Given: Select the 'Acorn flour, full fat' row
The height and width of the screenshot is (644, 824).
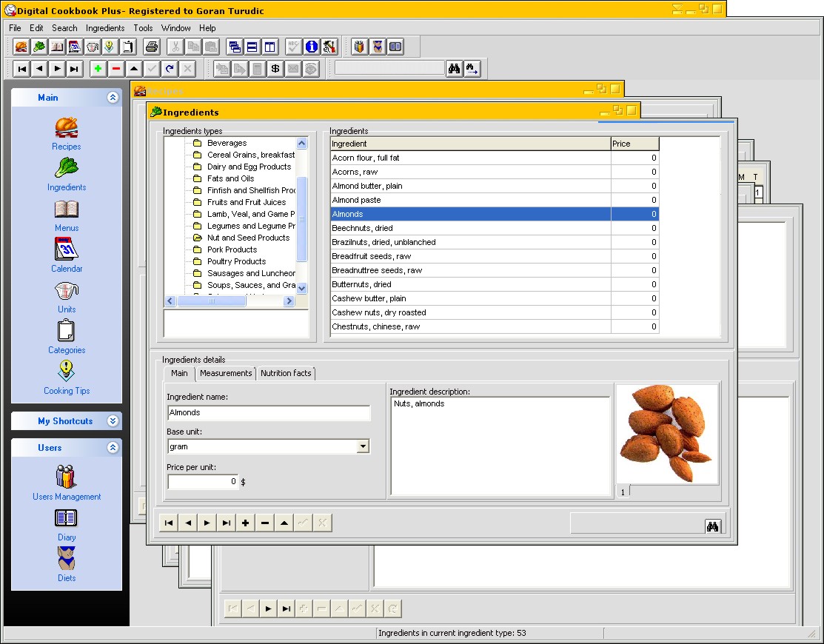Looking at the screenshot, I should [495, 158].
